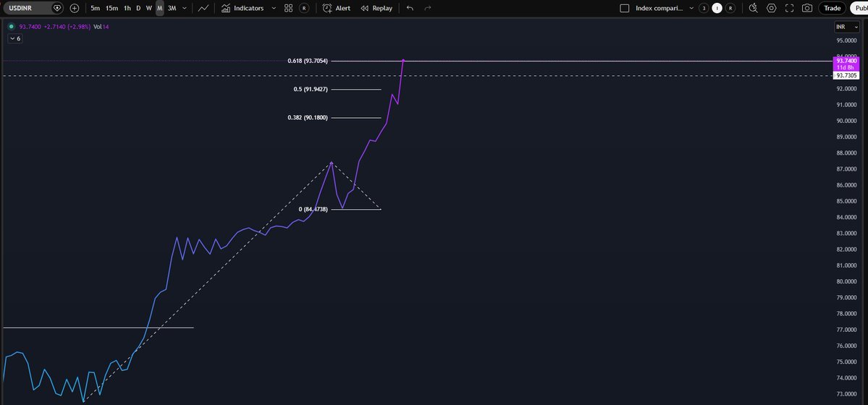Click the 93.7400 current price label on axis
This screenshot has height=405, width=868.
tap(846, 60)
